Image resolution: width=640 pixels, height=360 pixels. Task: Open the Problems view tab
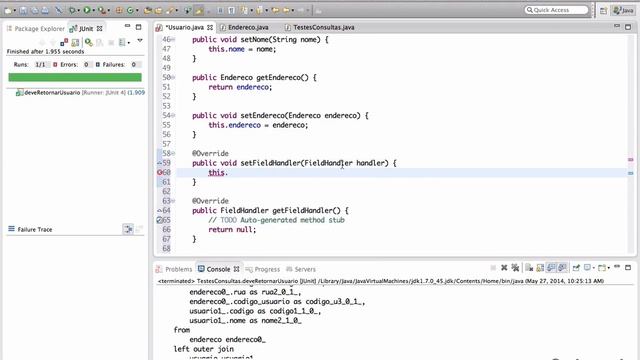click(174, 269)
